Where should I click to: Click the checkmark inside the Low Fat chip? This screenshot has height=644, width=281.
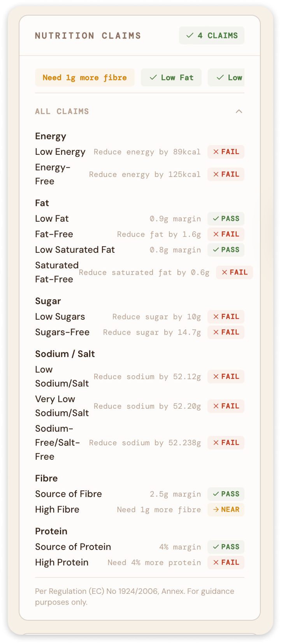(153, 77)
